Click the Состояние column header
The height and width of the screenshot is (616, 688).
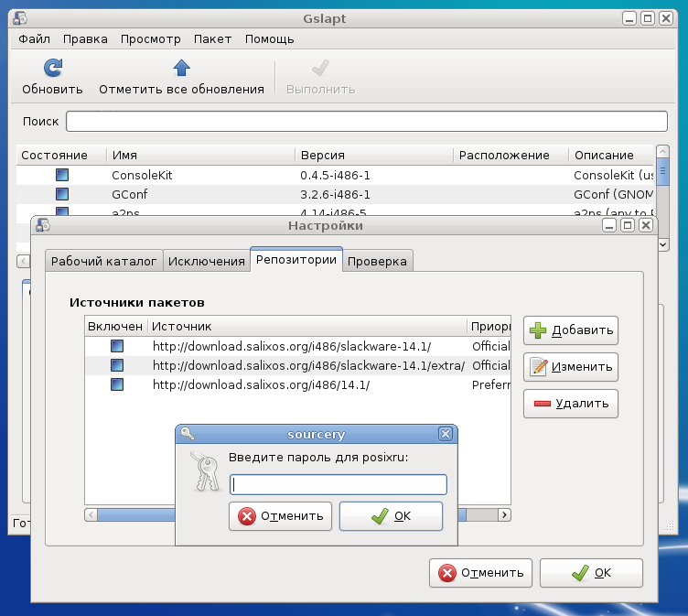[61, 155]
